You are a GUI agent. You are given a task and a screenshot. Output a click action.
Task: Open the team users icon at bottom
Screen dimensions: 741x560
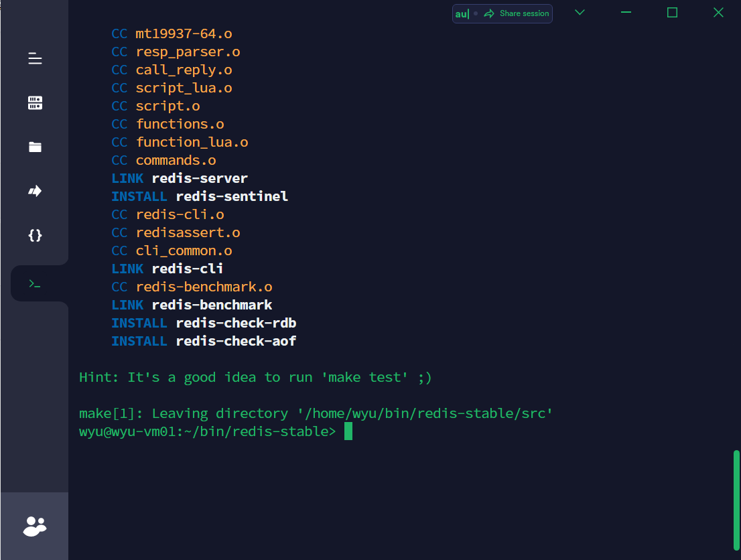coord(35,526)
